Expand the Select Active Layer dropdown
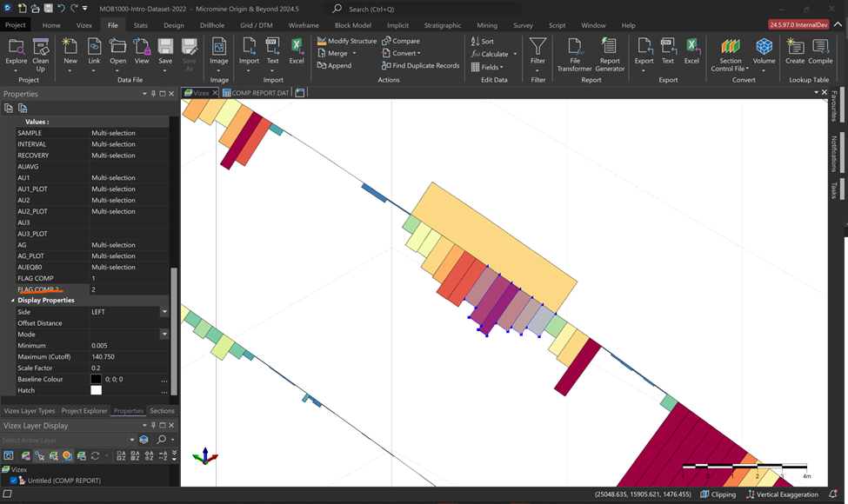 [132, 440]
